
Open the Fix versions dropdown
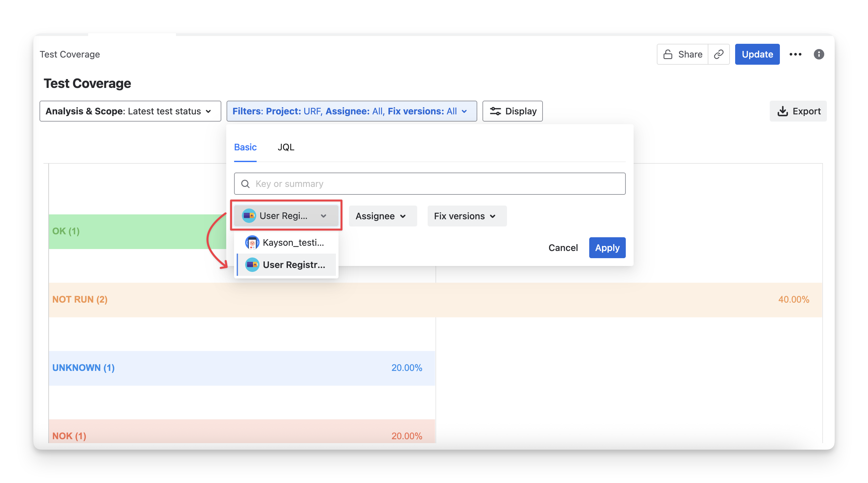[467, 216]
